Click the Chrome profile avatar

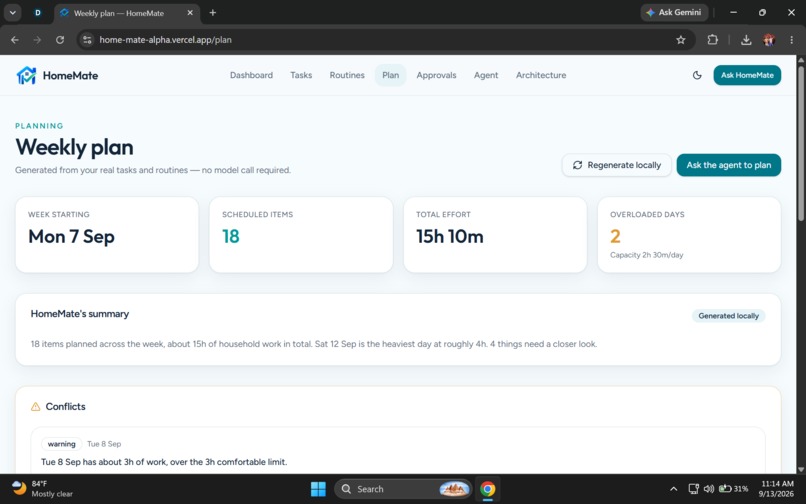(x=769, y=40)
